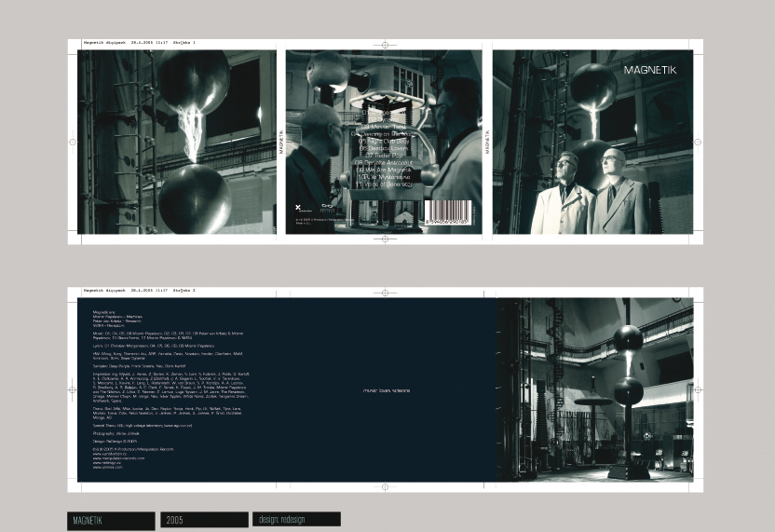Image resolution: width=775 pixels, height=532 pixels.
Task: Open the front cover with two men
Action: coord(592,142)
